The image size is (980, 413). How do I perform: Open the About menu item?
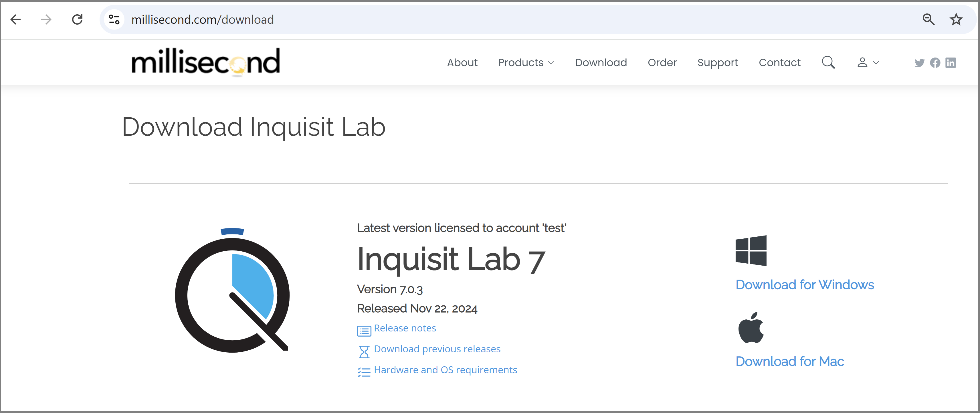(x=462, y=62)
